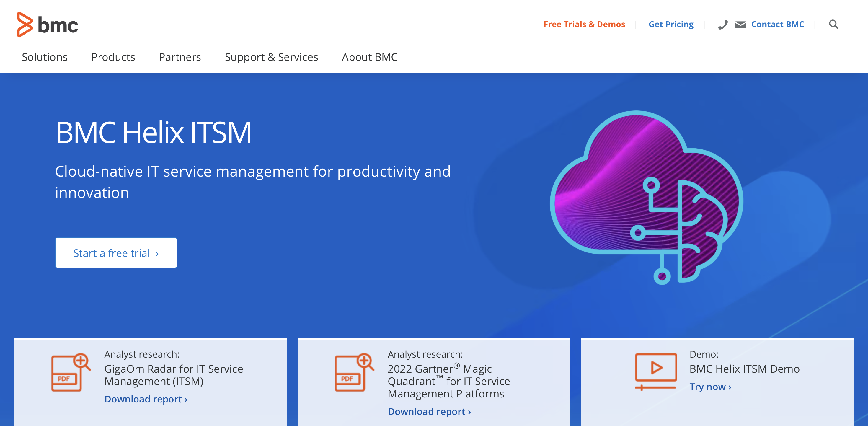
Task: Click the GigaOm Radar PDF icon
Action: pos(71,372)
